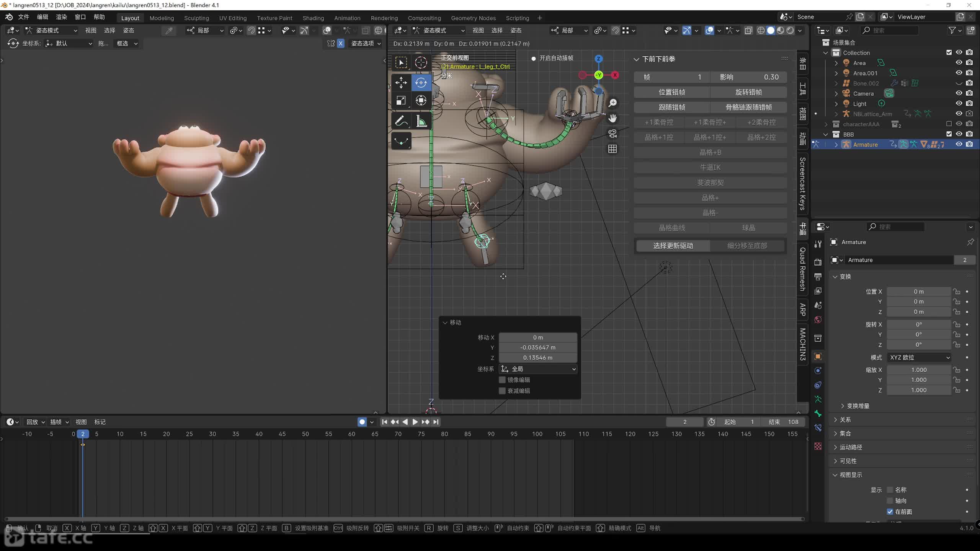The image size is (980, 551).
Task: Switch to the Animation workspace tab
Action: point(347,18)
